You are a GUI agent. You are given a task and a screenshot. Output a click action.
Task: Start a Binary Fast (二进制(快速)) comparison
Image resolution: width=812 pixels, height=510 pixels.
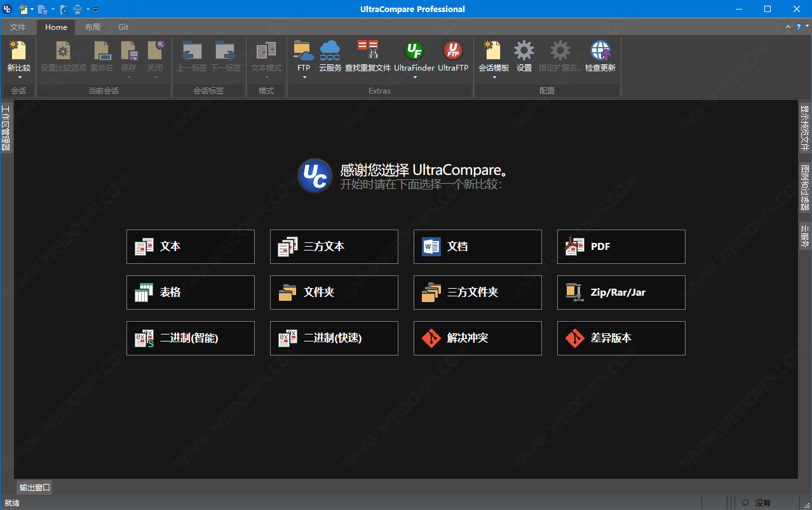click(x=334, y=338)
